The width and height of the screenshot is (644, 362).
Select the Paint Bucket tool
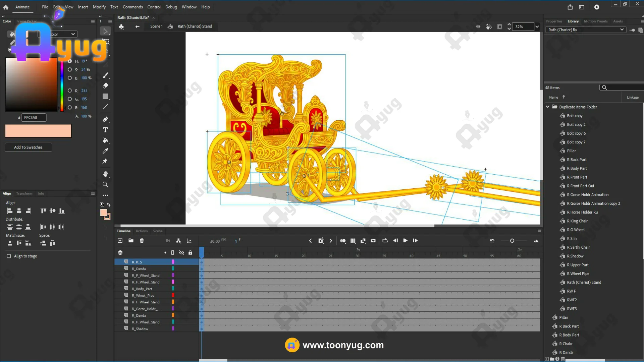105,140
